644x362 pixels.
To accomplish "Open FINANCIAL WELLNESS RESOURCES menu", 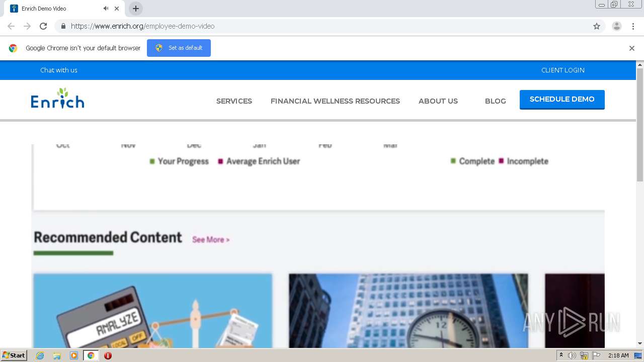I will [335, 101].
